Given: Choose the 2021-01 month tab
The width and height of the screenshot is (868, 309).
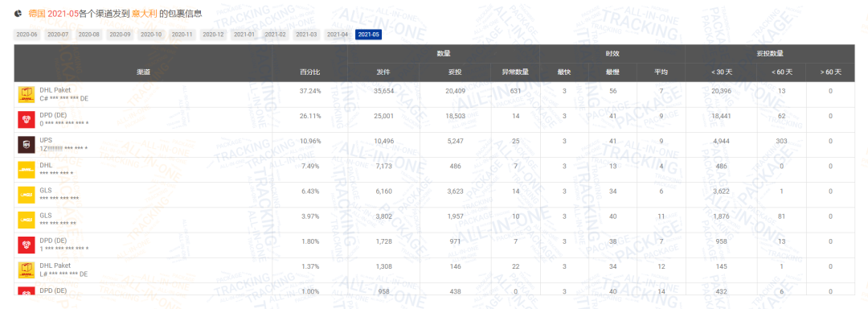Looking at the screenshot, I should (x=244, y=35).
